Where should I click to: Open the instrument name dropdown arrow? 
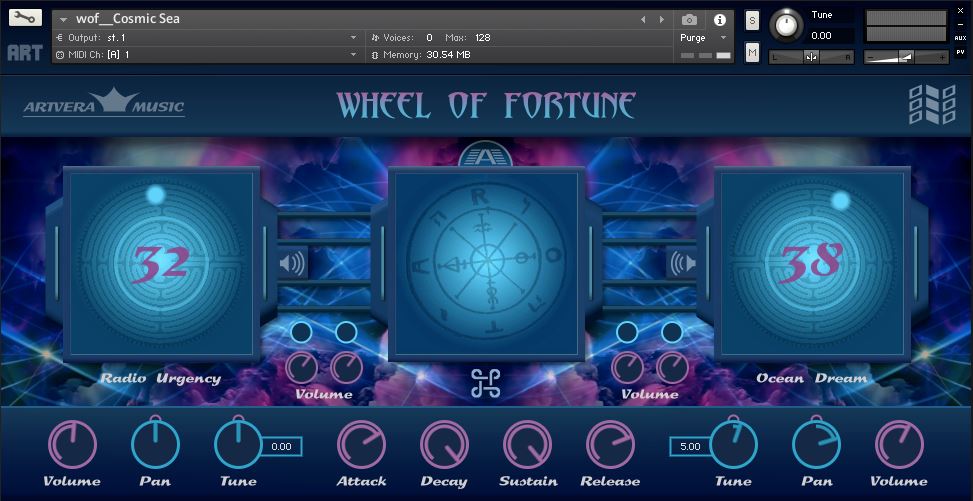click(x=63, y=20)
